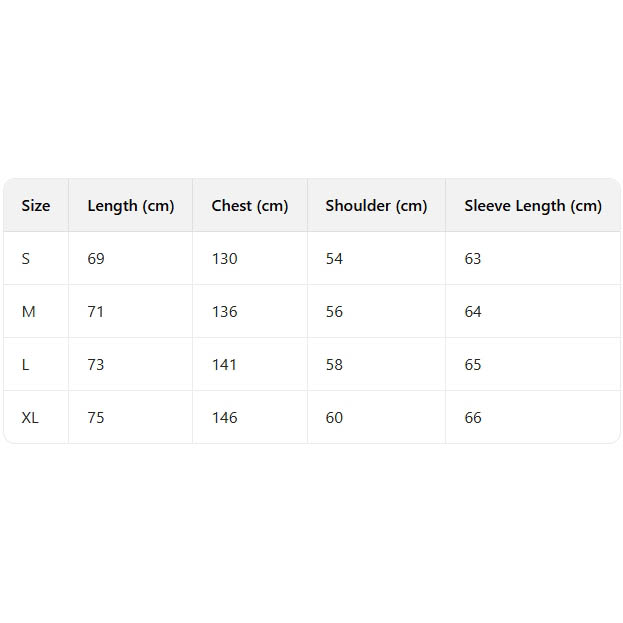Click the sleeve length value 63
This screenshot has width=623, height=623.
pos(473,259)
